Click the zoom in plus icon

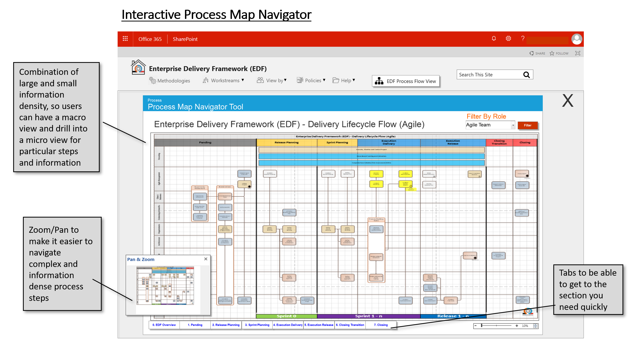point(517,326)
